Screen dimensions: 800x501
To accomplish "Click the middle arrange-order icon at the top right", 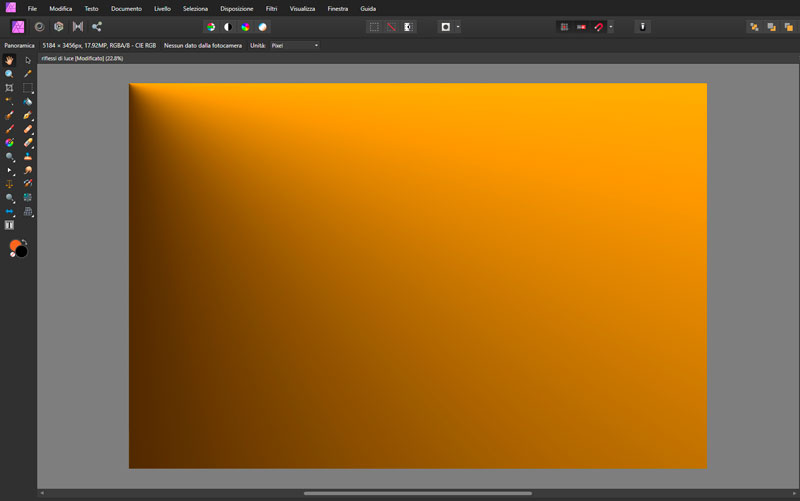I will 771,27.
